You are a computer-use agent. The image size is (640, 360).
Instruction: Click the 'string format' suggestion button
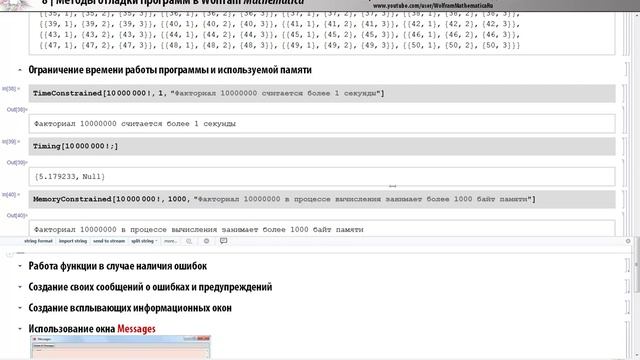(38, 241)
